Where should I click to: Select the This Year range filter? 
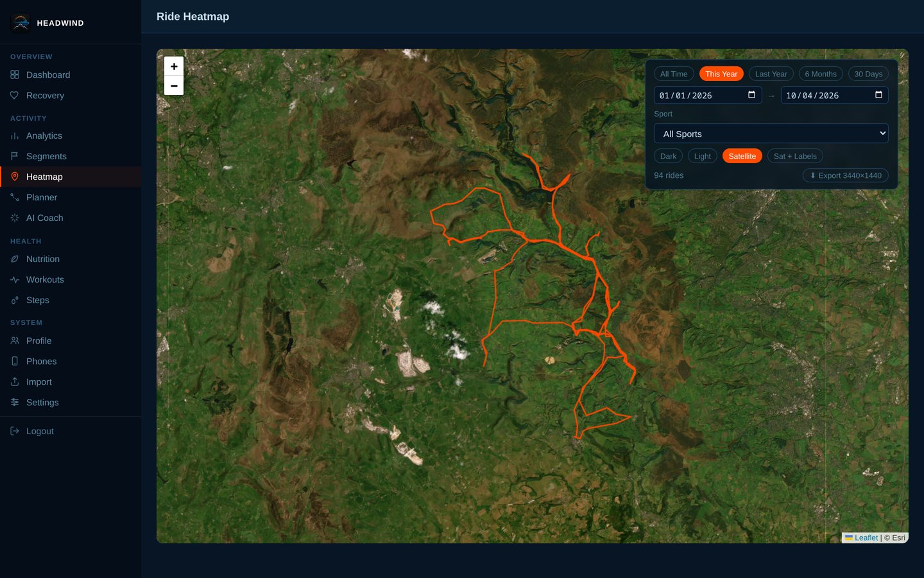click(x=721, y=74)
